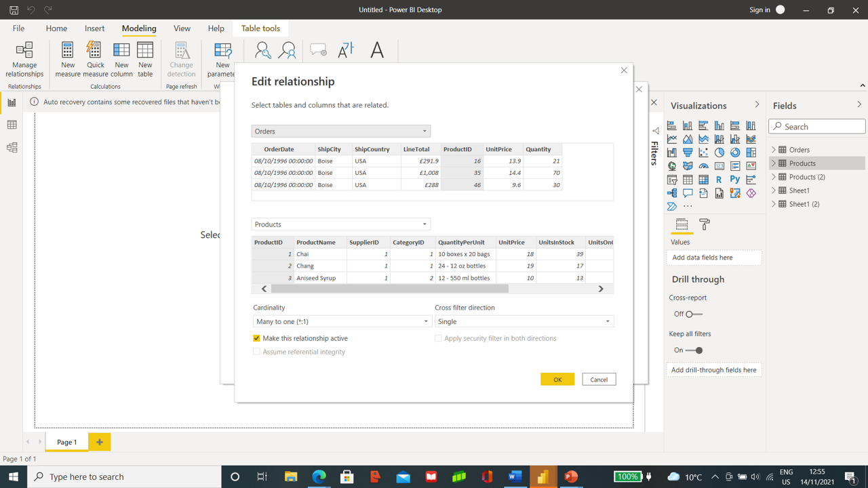Switch to the Home ribbon tab
Screen dimensions: 868x488
pyautogui.click(x=56, y=28)
